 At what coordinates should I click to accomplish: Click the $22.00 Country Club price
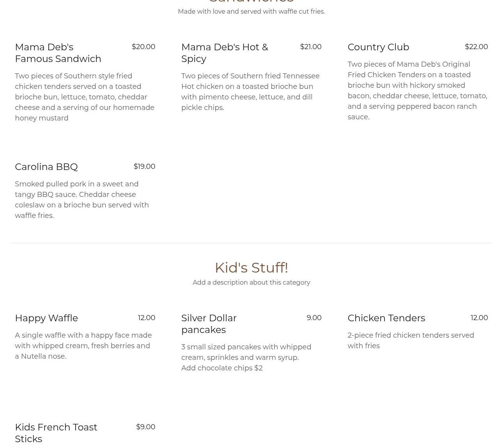coord(476,47)
